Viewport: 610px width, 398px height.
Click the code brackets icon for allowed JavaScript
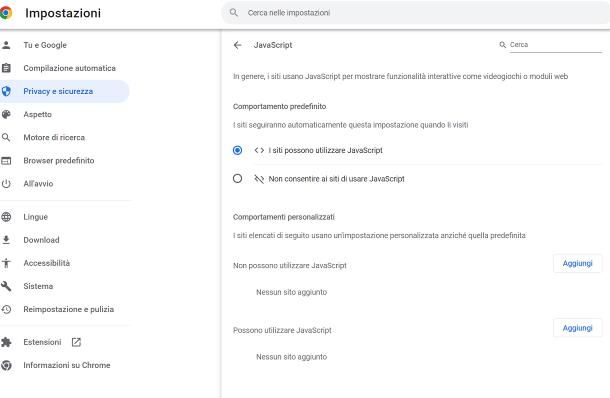pyautogui.click(x=259, y=150)
